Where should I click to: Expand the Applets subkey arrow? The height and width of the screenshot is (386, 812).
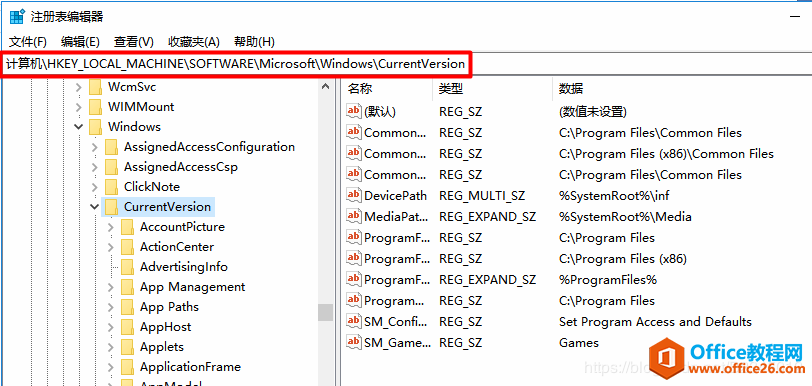[111, 347]
